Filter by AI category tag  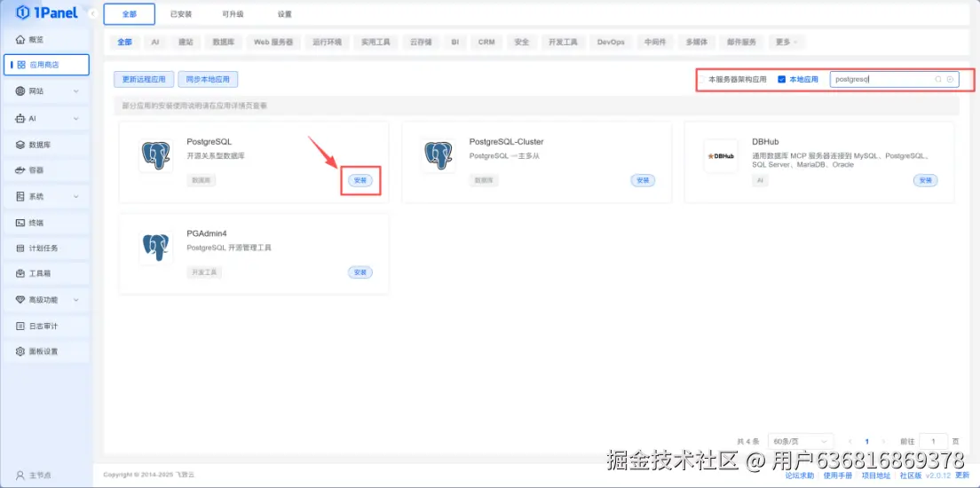click(155, 42)
